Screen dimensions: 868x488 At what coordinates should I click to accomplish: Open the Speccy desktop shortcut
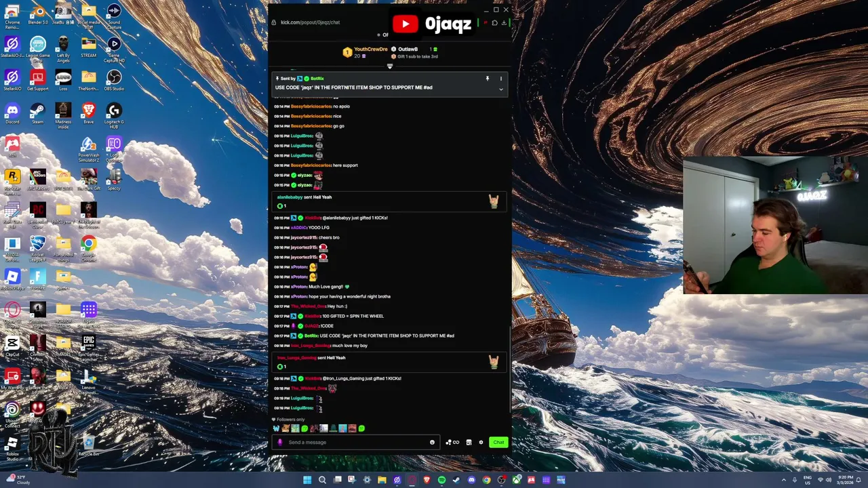click(114, 179)
